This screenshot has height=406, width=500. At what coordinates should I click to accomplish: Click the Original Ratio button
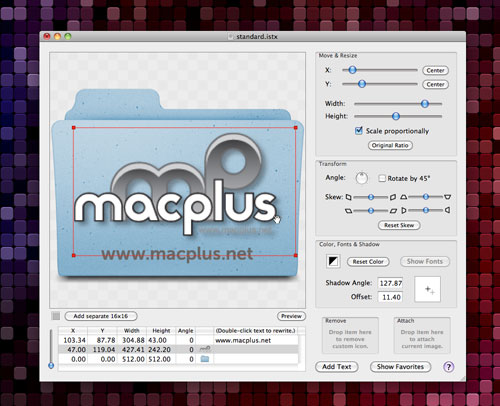(390, 145)
